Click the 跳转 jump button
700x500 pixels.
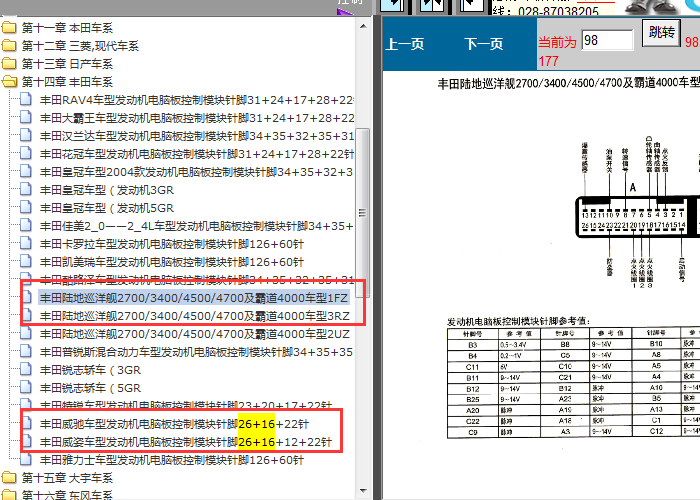click(661, 32)
